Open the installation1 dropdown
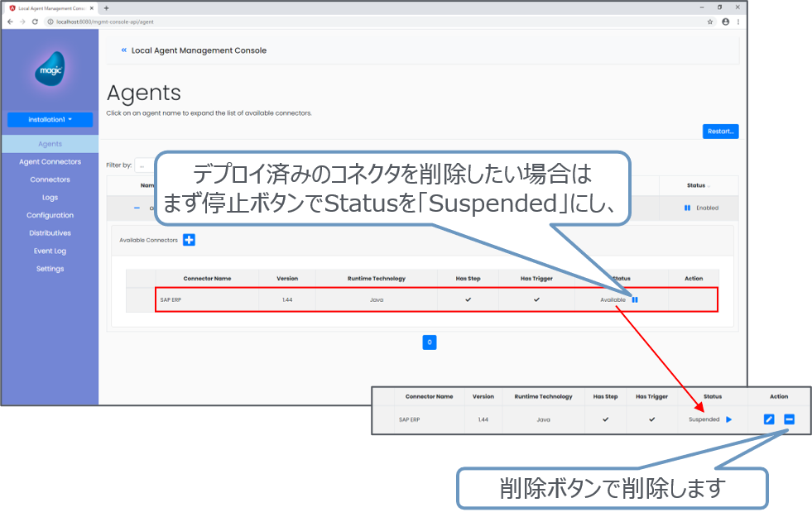Viewport: 812px width, 517px height. [x=50, y=120]
